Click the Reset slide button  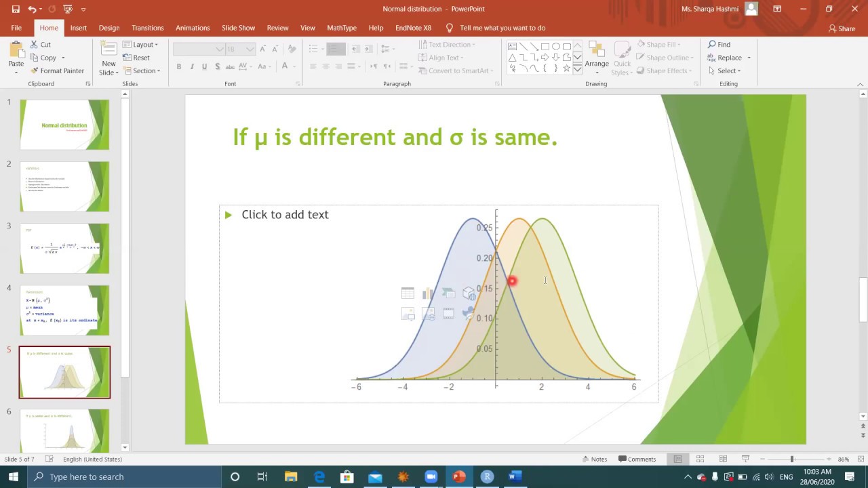136,58
